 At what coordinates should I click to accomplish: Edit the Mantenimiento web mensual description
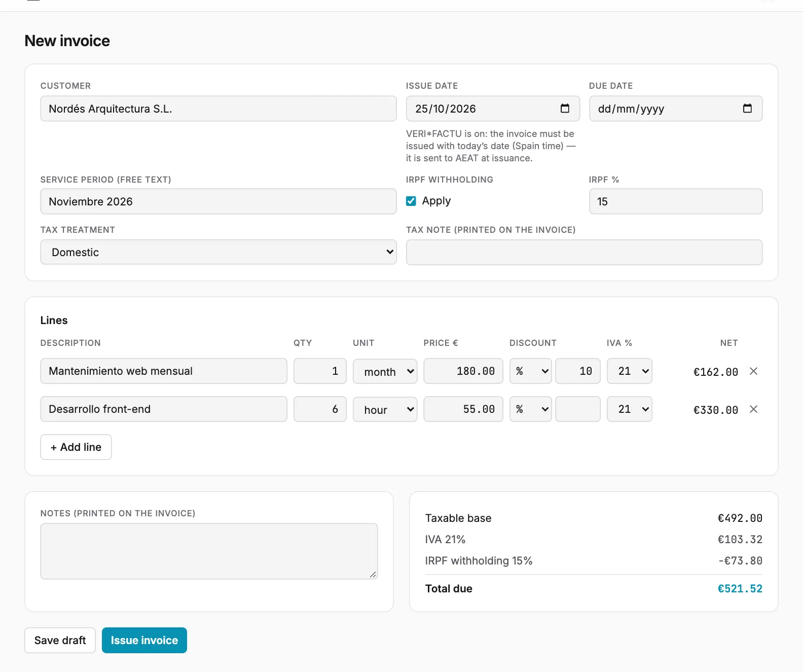tap(164, 371)
